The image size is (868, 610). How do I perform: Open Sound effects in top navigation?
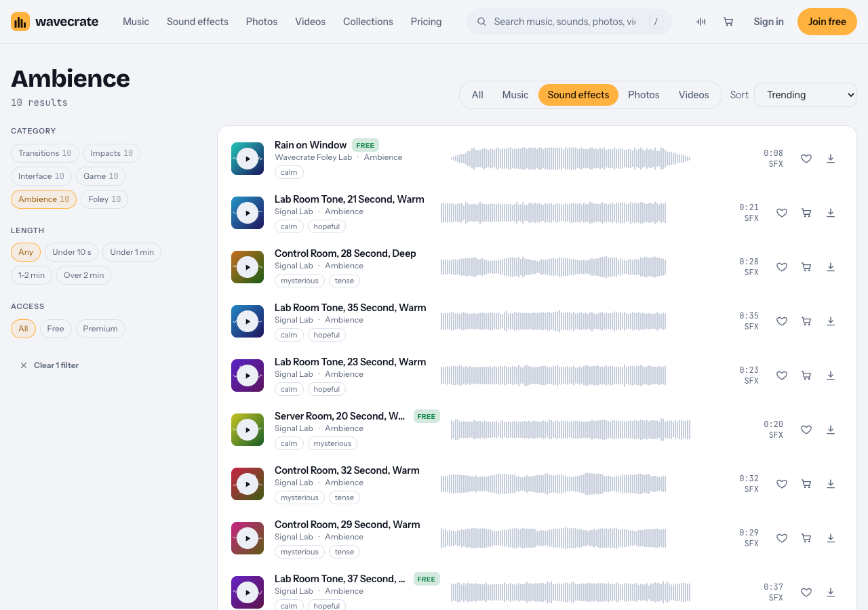pos(197,22)
